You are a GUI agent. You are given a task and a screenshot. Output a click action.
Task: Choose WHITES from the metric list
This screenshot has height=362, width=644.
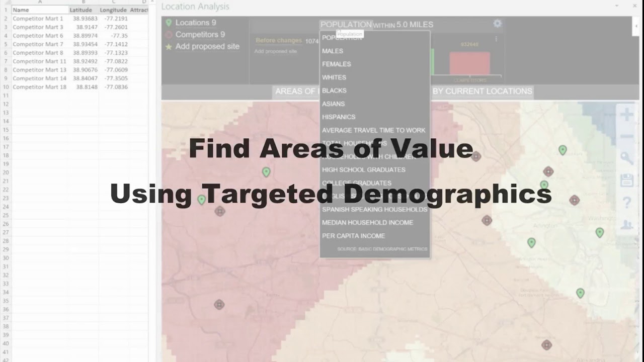[334, 77]
